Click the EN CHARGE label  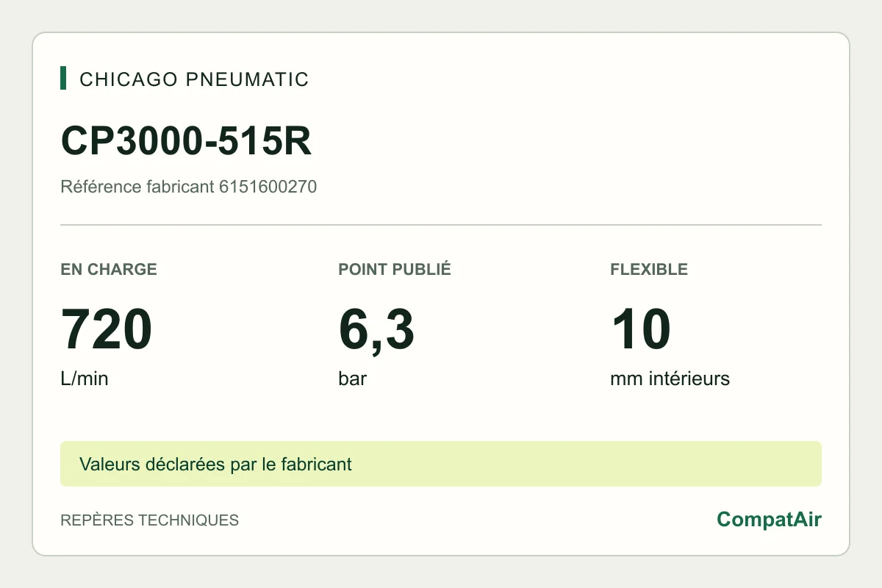click(109, 269)
